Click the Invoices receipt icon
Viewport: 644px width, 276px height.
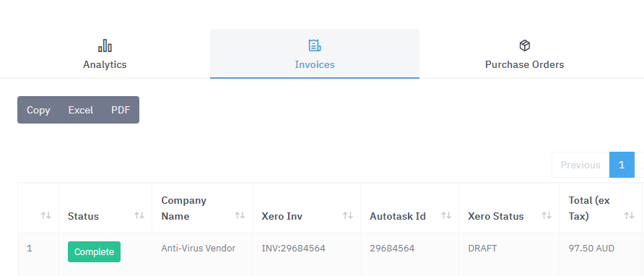(x=315, y=46)
